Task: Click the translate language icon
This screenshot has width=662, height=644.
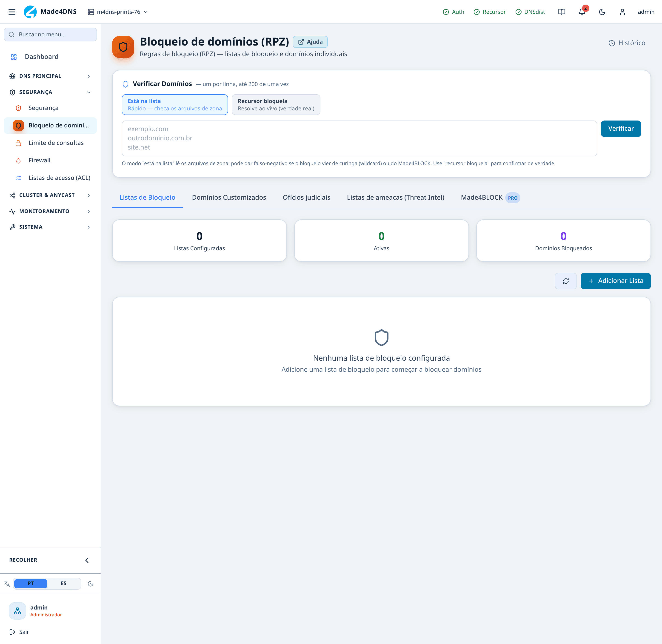Action: click(x=7, y=584)
